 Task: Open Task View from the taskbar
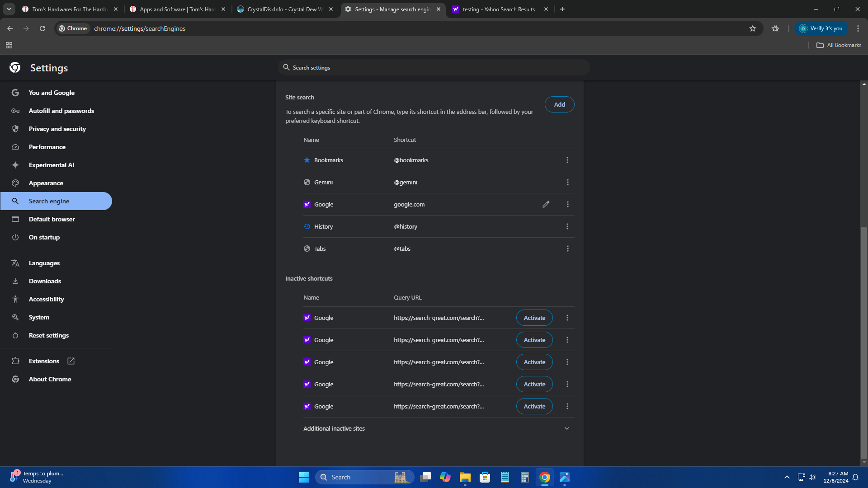point(425,477)
